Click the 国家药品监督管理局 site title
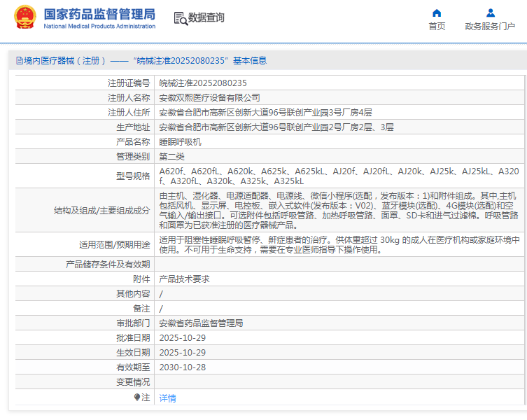 99,14
